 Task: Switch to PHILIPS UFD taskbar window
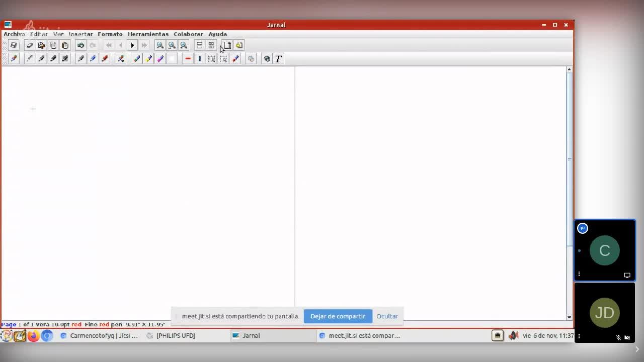171,335
